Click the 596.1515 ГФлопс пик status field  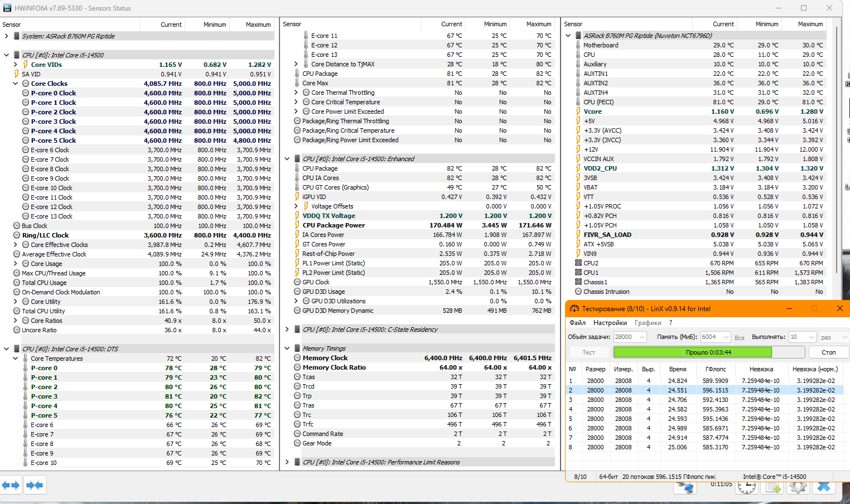click(685, 477)
